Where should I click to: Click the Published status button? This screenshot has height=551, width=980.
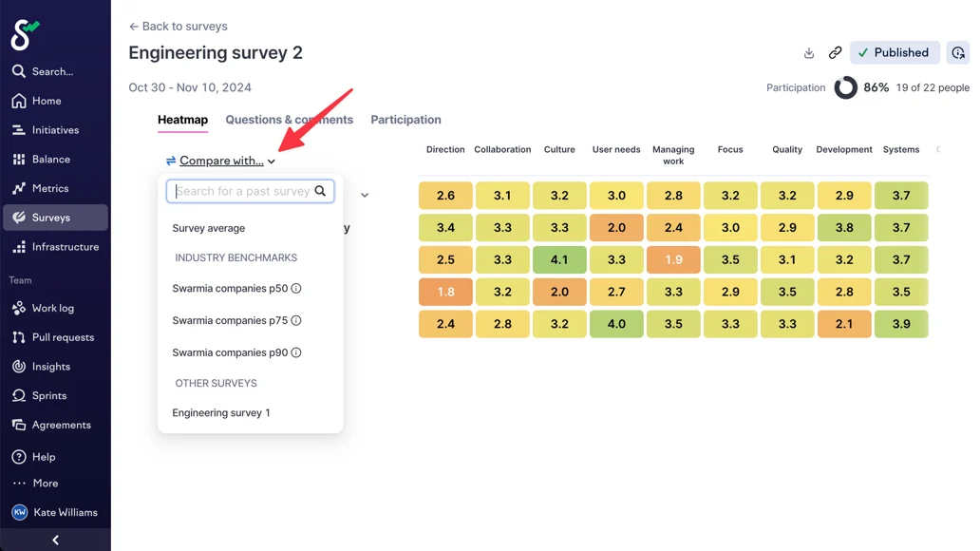(x=894, y=53)
